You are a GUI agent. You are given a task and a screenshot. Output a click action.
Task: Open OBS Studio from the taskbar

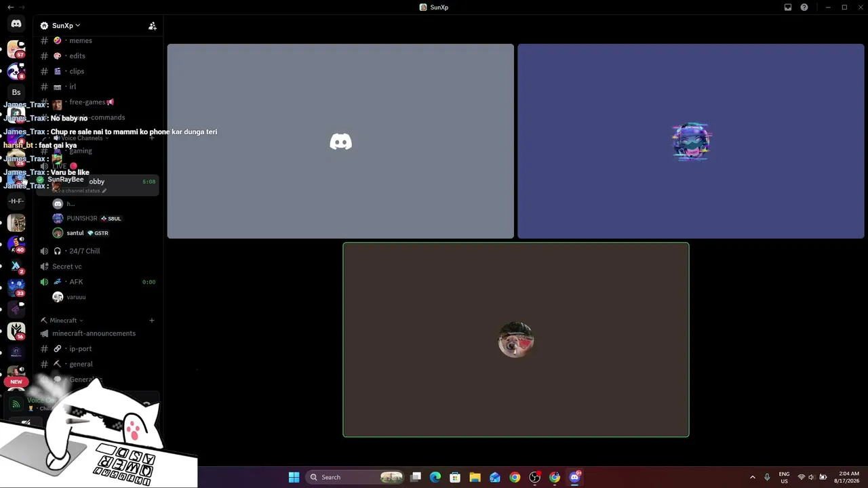pos(535,477)
